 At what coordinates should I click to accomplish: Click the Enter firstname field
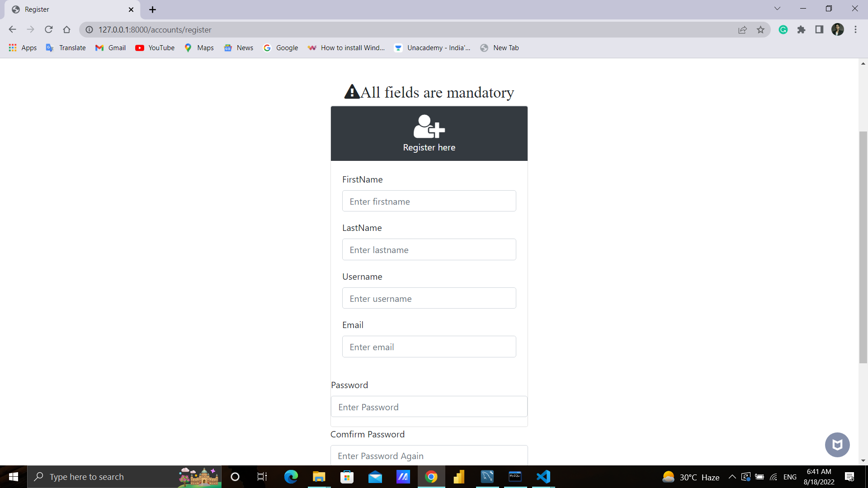(429, 201)
